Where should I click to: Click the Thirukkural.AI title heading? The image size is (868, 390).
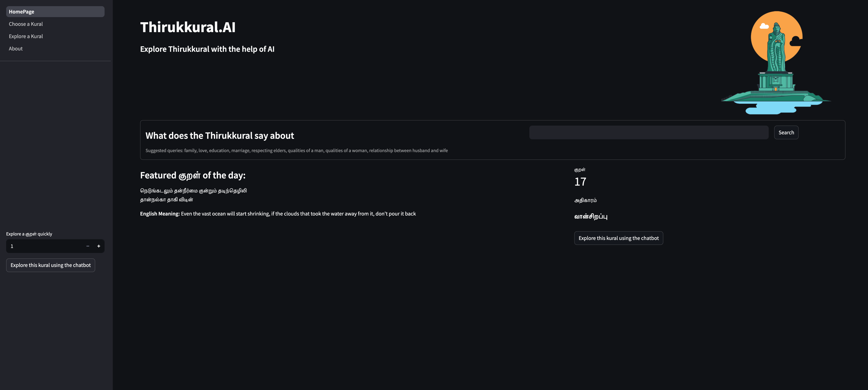coord(188,27)
